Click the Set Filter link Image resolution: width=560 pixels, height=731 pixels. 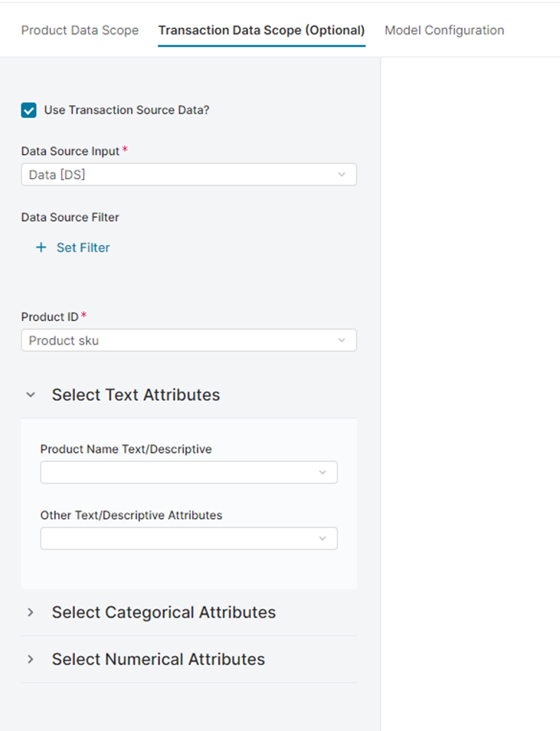coord(83,247)
